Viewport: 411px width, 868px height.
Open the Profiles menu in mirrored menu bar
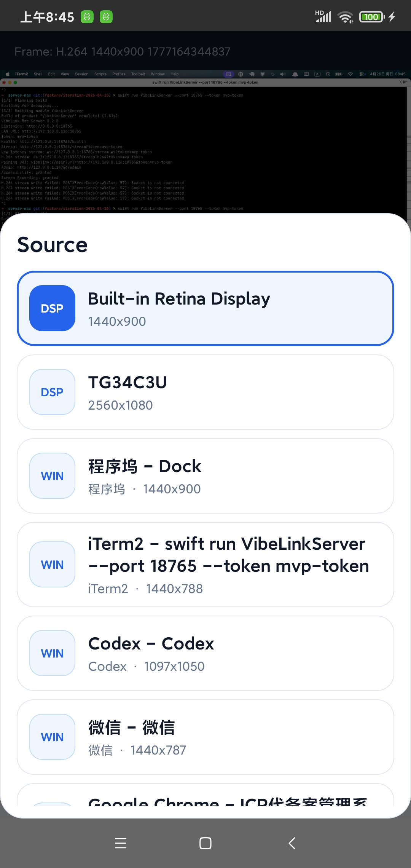click(119, 74)
